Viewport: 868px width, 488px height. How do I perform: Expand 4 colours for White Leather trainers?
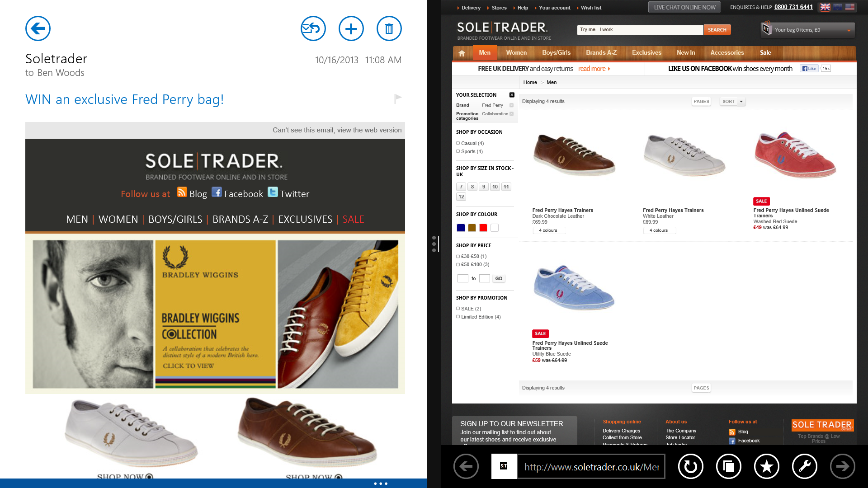(659, 230)
